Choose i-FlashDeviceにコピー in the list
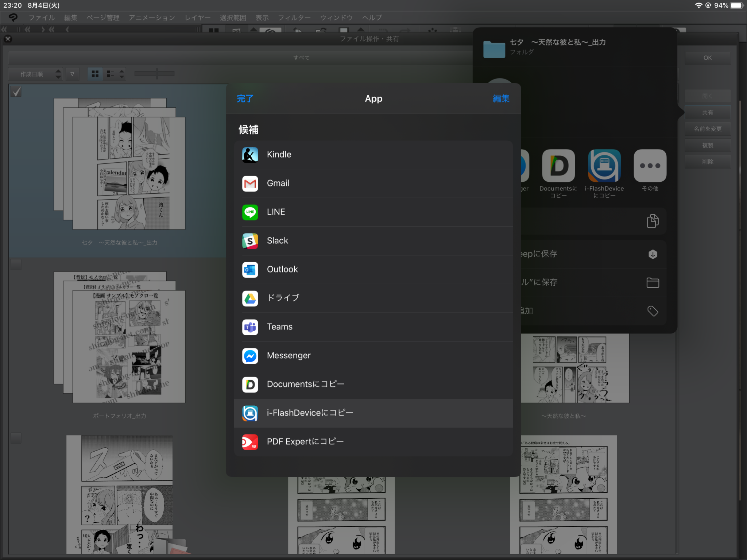This screenshot has width=747, height=560. tap(373, 413)
